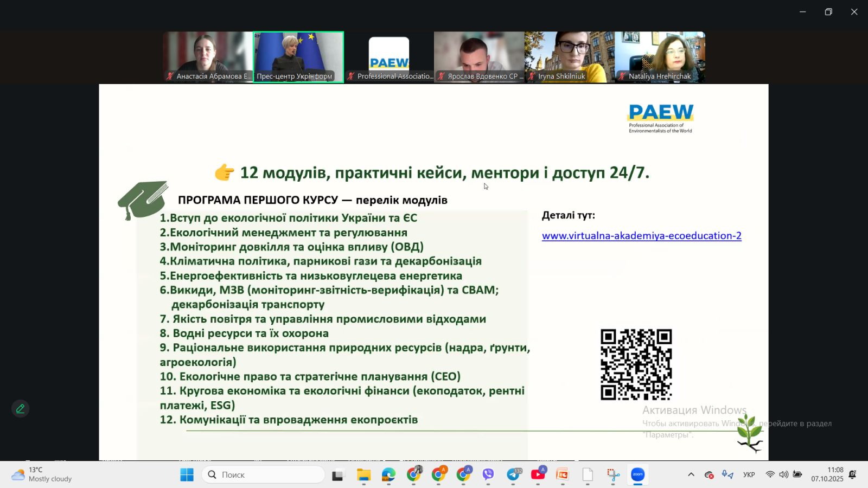The height and width of the screenshot is (488, 868).
Task: Open the virtualna-akademiya-ecoeducation-2 link
Action: [641, 236]
